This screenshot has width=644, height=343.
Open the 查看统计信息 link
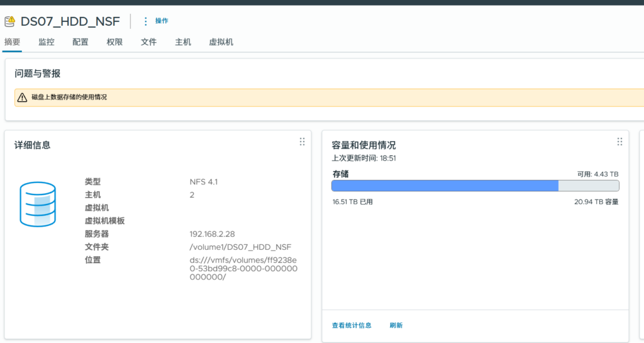(x=352, y=325)
